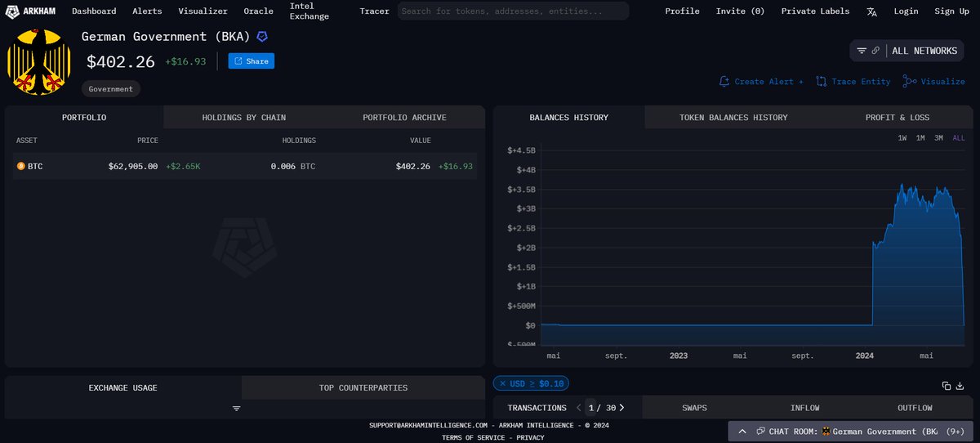Open the Dashboard menu
Screen dimensions: 980x443
click(94, 11)
